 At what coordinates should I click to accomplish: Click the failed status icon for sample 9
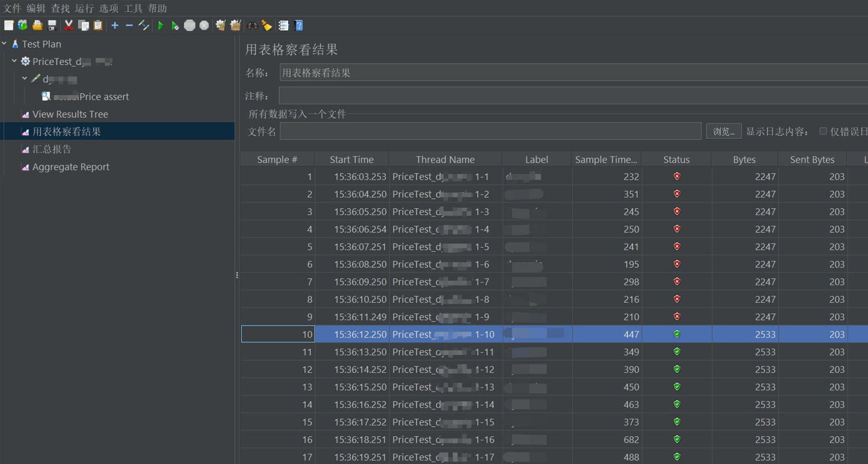(677, 317)
